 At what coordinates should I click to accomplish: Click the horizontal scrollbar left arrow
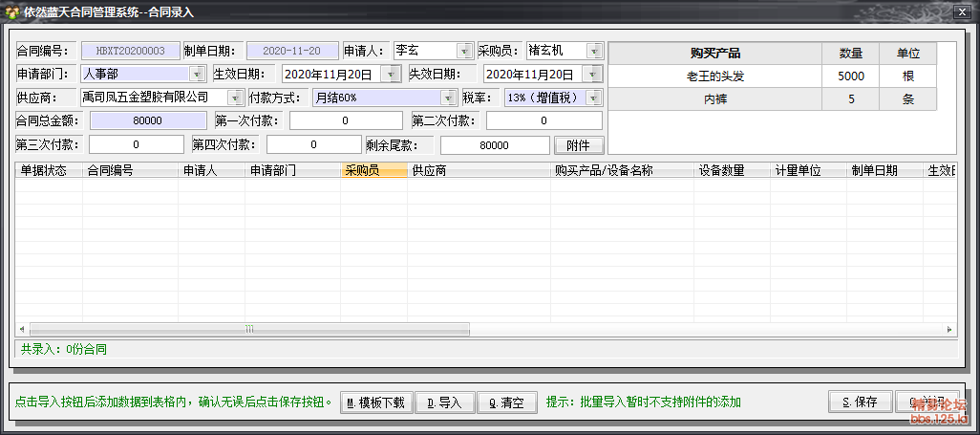21,329
